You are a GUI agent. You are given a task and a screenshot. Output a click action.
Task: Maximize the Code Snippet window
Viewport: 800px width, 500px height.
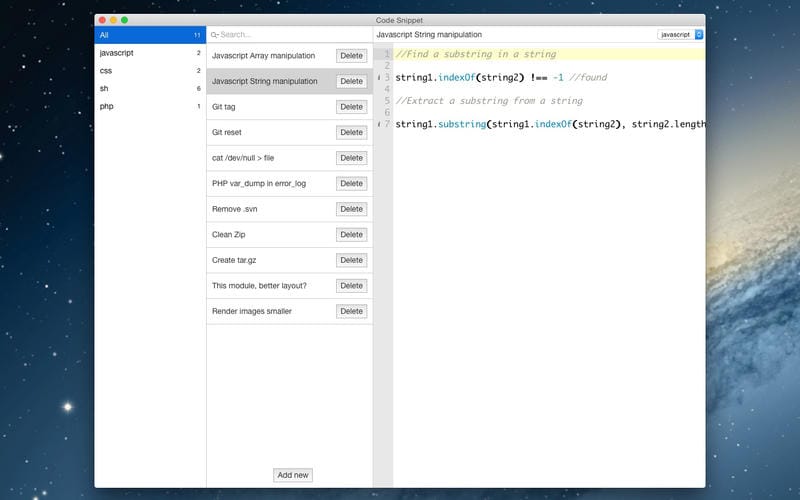(x=124, y=20)
